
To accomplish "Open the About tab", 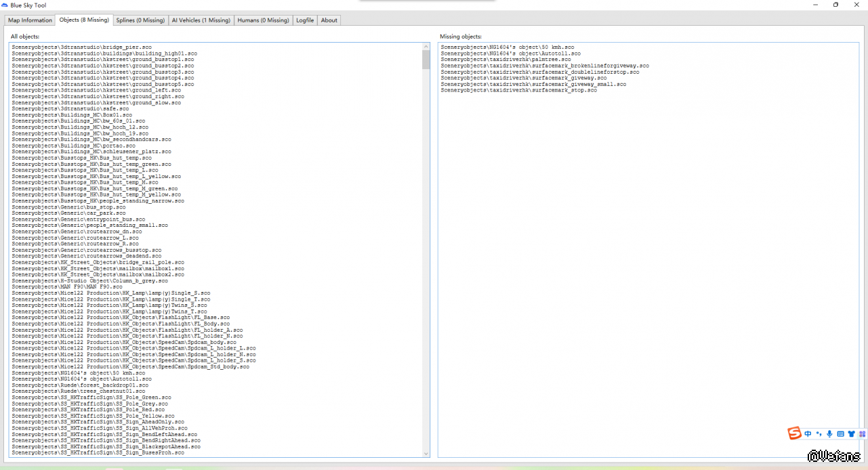I will coord(329,20).
